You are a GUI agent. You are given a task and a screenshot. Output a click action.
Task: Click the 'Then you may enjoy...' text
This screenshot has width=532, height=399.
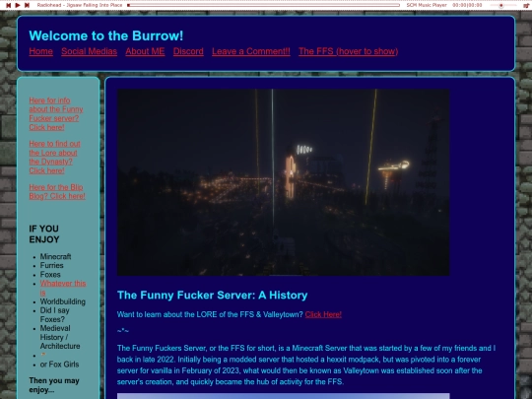click(54, 385)
